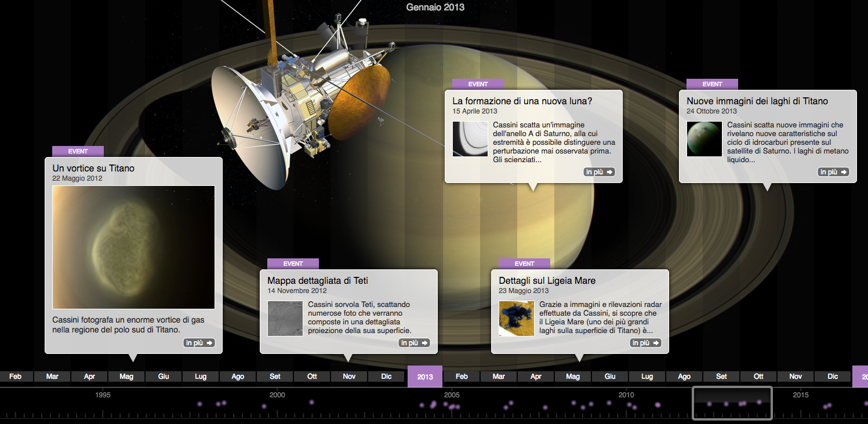Image resolution: width=868 pixels, height=424 pixels.
Task: Click the Teti map thumbnail
Action: pyautogui.click(x=285, y=319)
